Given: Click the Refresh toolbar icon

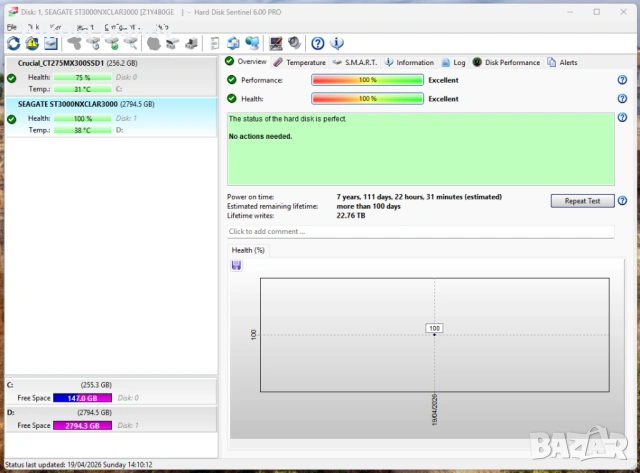Looking at the screenshot, I should pos(13,43).
